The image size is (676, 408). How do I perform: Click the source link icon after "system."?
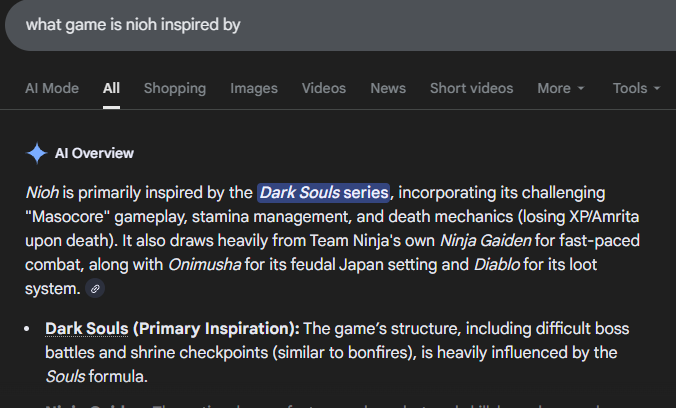pyautogui.click(x=96, y=288)
